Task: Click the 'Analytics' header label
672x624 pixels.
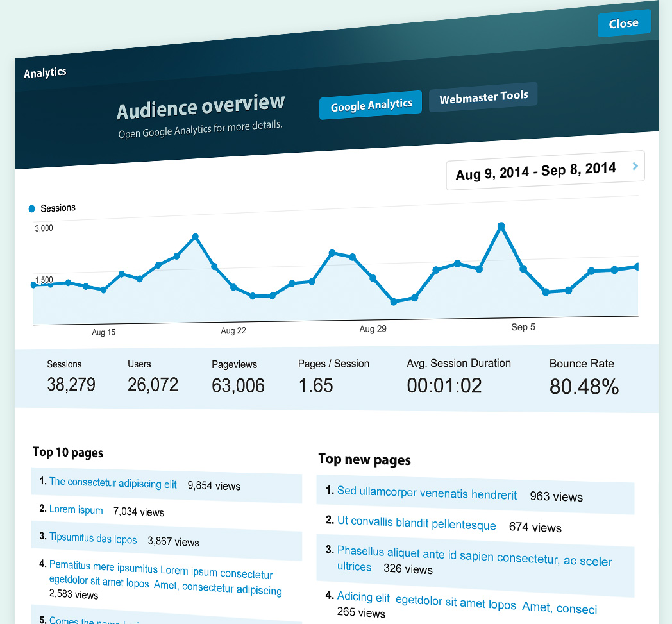Action: coord(45,73)
